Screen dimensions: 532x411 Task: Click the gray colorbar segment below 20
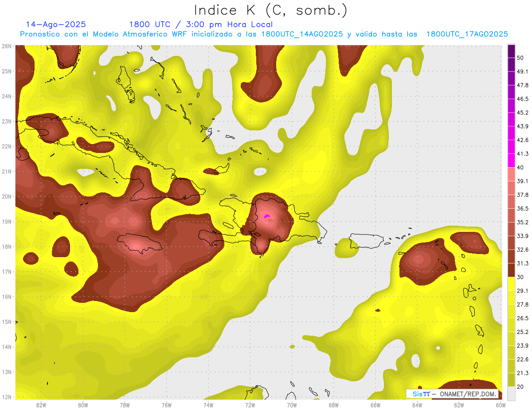pyautogui.click(x=511, y=393)
